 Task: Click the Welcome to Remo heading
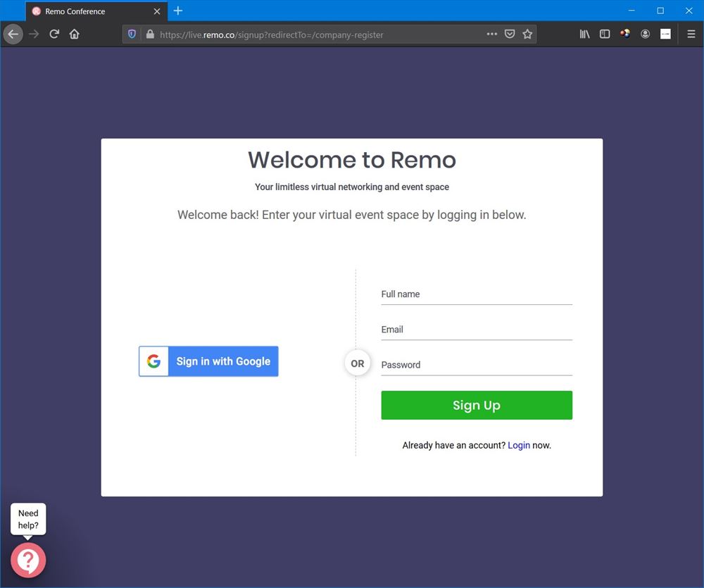352,160
